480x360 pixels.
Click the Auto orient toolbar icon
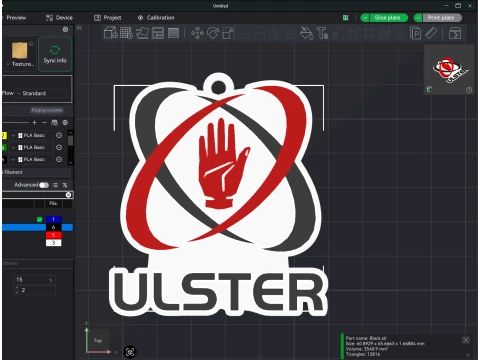(142, 33)
